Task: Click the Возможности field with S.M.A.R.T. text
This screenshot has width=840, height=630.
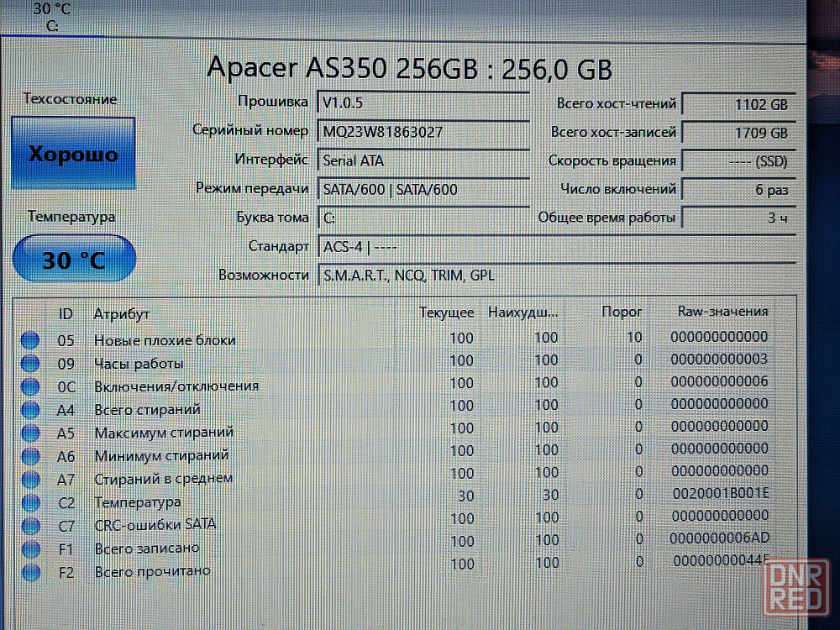Action: click(x=554, y=276)
